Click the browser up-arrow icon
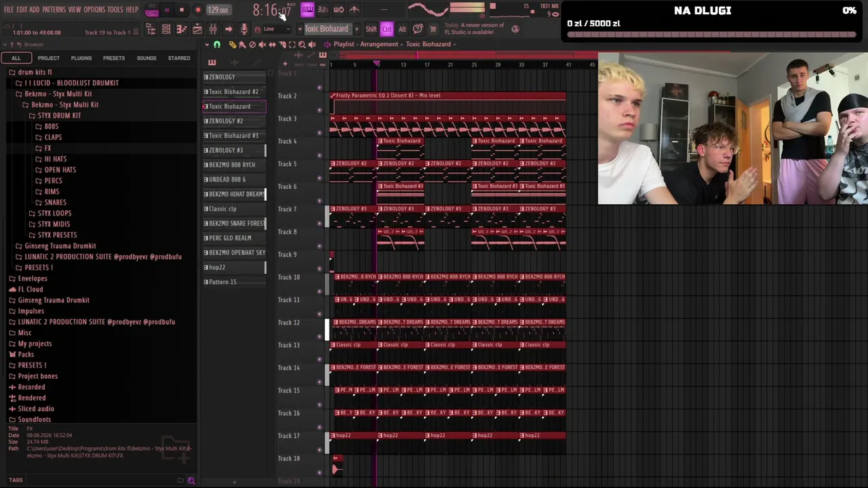Image resolution: width=868 pixels, height=488 pixels. (x=12, y=45)
